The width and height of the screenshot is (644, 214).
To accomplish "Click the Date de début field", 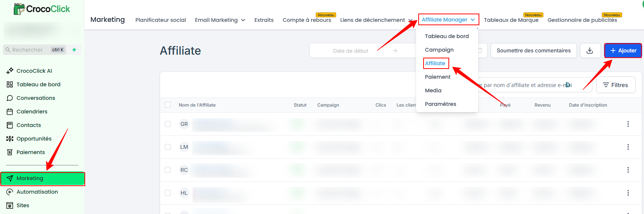I will 351,51.
